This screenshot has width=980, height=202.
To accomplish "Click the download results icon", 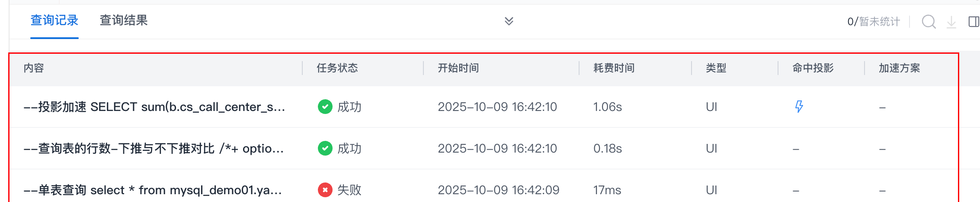I will pyautogui.click(x=951, y=22).
